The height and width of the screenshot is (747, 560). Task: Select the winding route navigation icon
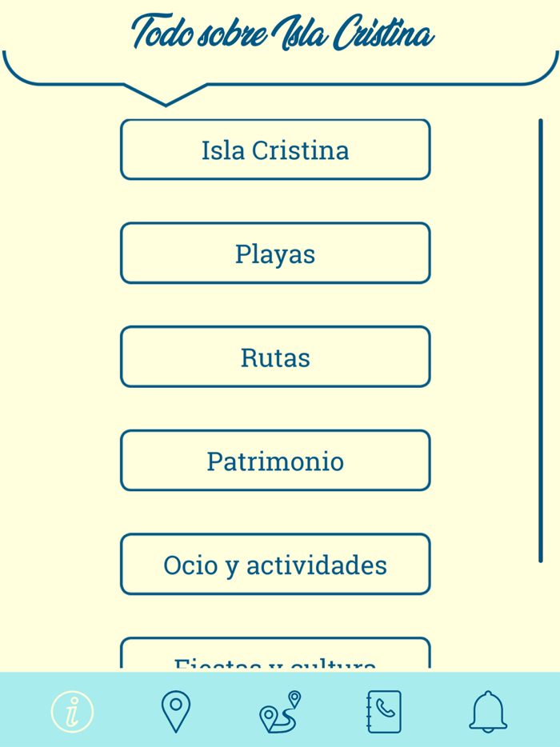280,711
